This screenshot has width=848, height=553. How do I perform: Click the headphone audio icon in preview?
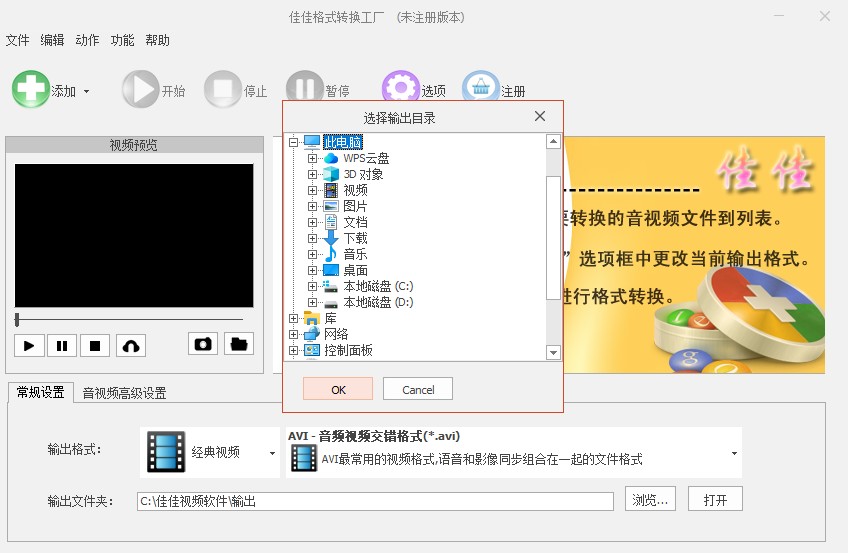coord(131,345)
